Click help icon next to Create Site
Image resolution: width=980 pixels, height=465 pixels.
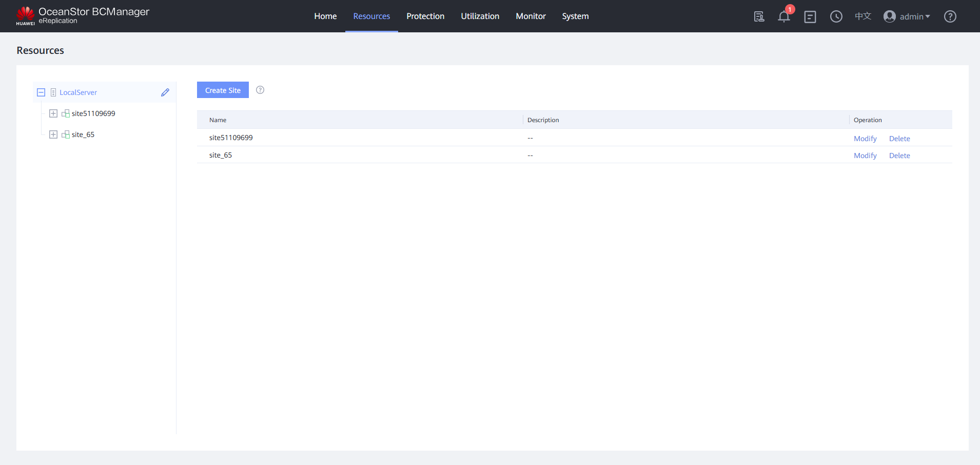coord(260,90)
